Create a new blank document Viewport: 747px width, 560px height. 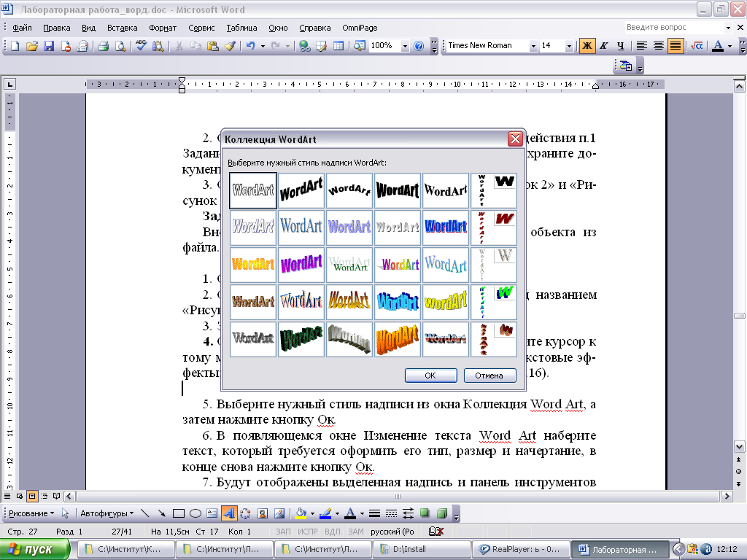click(15, 46)
